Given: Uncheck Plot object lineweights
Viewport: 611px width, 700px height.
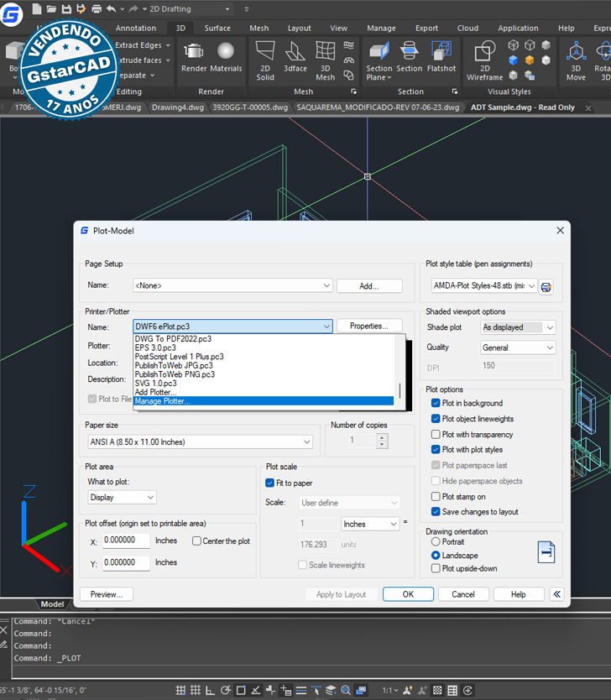Looking at the screenshot, I should coord(436,419).
